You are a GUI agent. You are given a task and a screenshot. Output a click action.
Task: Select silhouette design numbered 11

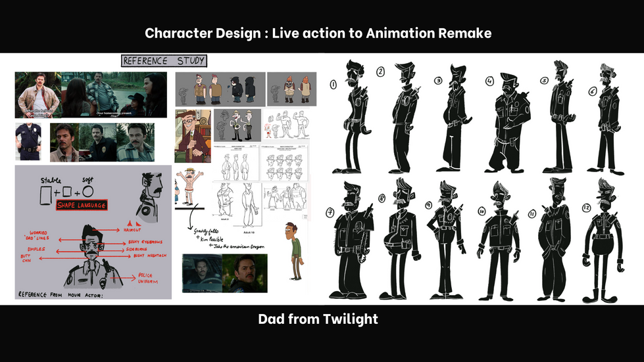[x=555, y=240]
